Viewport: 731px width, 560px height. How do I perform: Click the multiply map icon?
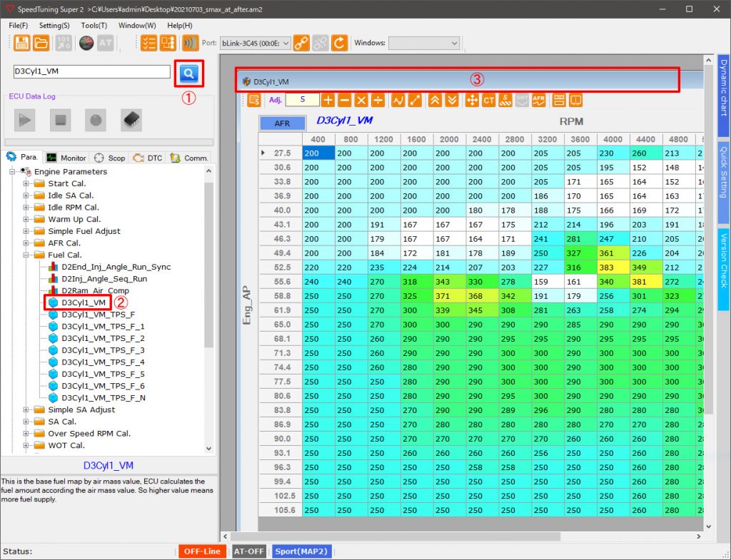pos(361,100)
